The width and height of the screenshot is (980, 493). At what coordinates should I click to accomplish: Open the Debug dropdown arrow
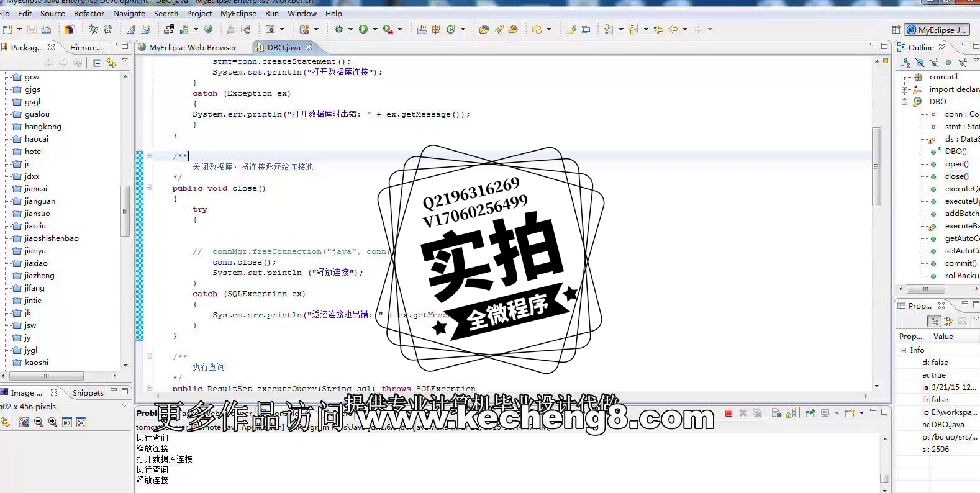point(350,29)
